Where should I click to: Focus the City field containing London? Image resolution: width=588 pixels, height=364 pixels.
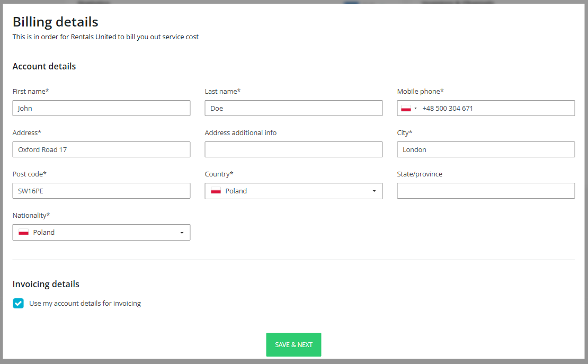point(486,149)
